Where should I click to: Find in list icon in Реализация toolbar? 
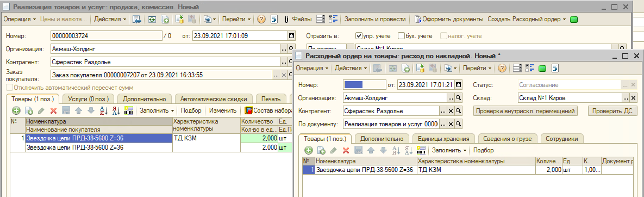[137, 19]
